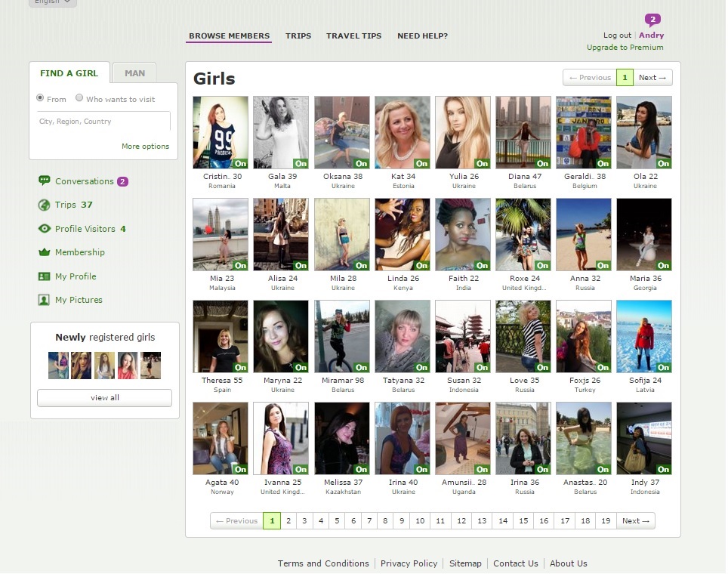The height and width of the screenshot is (574, 728).
Task: Click the Diana 47 name label
Action: point(525,177)
